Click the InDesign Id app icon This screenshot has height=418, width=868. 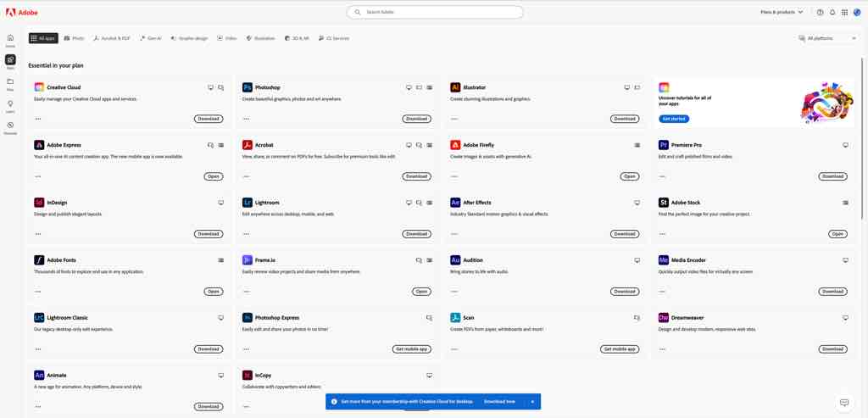(x=39, y=203)
